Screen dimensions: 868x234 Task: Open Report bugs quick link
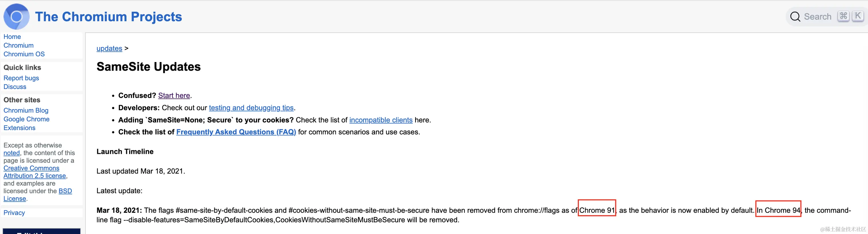coord(21,78)
